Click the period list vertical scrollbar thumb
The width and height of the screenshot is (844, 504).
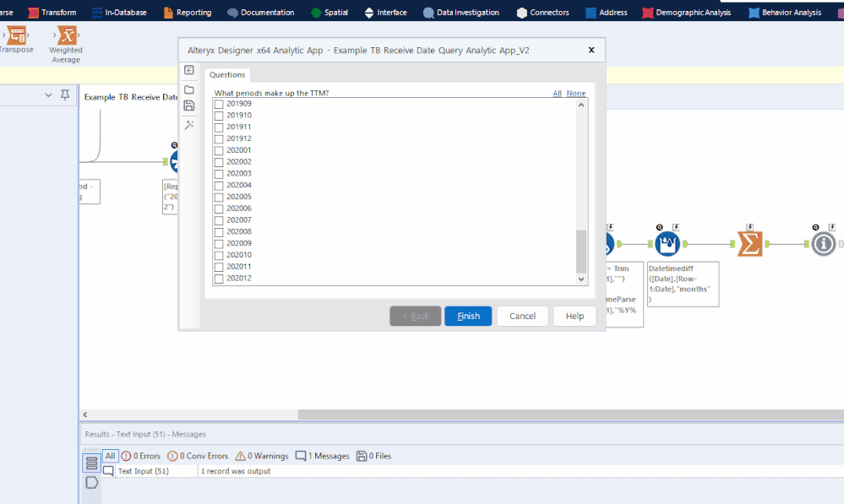581,252
